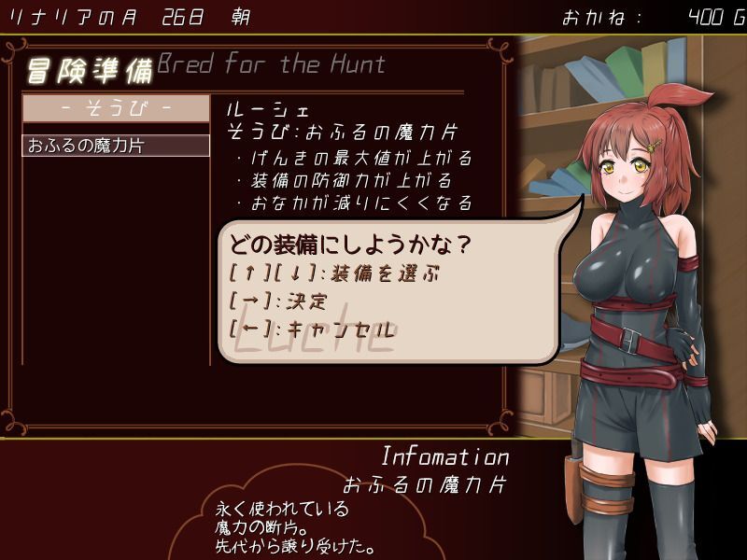Select おふるの魔力片 in equipment list
Screen dimensions: 747x560
116,146
